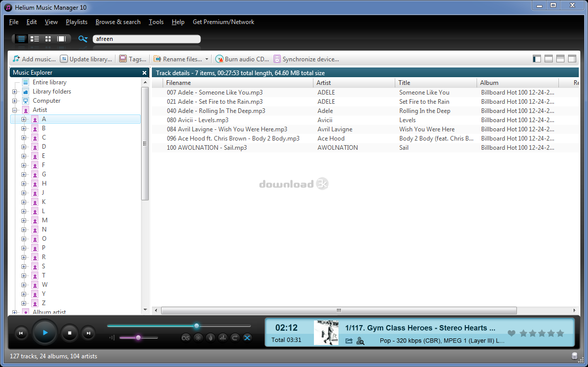
Task: Select '100 AWOLNATION - Sail.mp3' row
Action: pyautogui.click(x=365, y=148)
